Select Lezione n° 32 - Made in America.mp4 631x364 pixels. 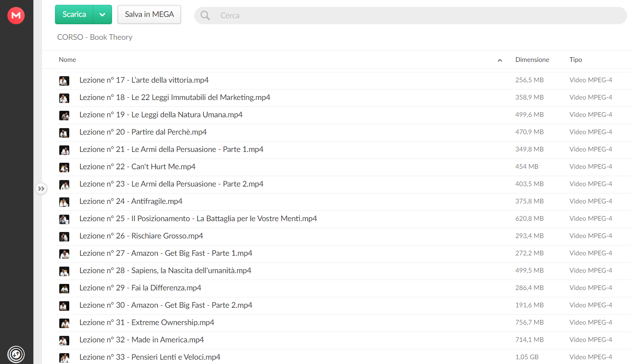tap(142, 340)
